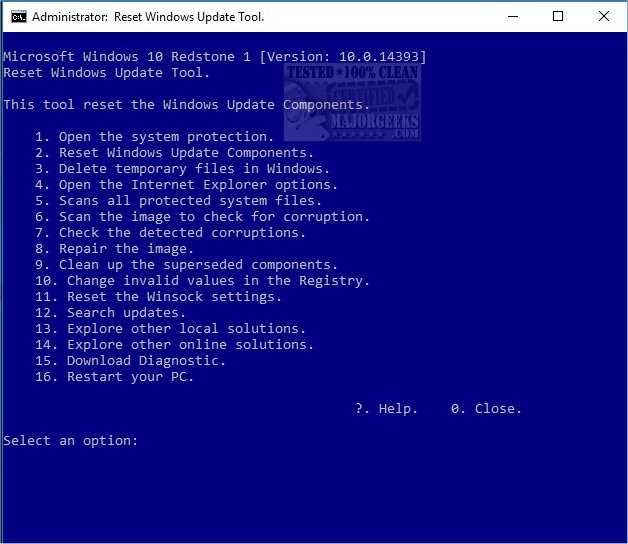Click the command prompt icon in title bar
The image size is (628, 544).
18,17
